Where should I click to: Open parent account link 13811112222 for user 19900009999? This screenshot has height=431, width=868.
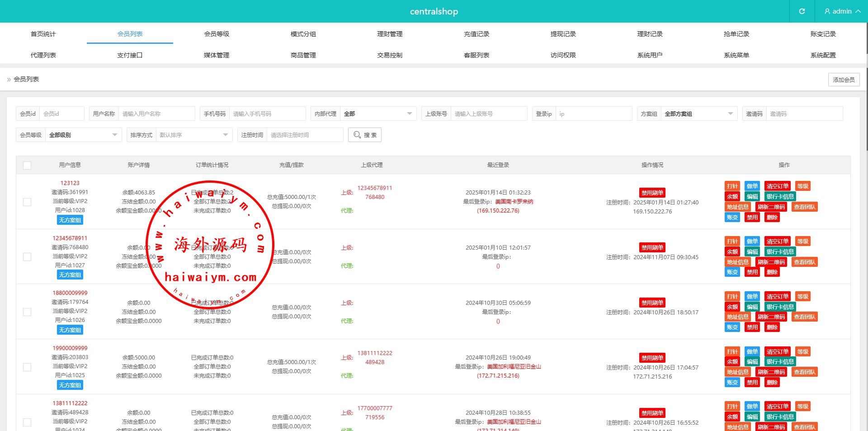click(x=375, y=353)
